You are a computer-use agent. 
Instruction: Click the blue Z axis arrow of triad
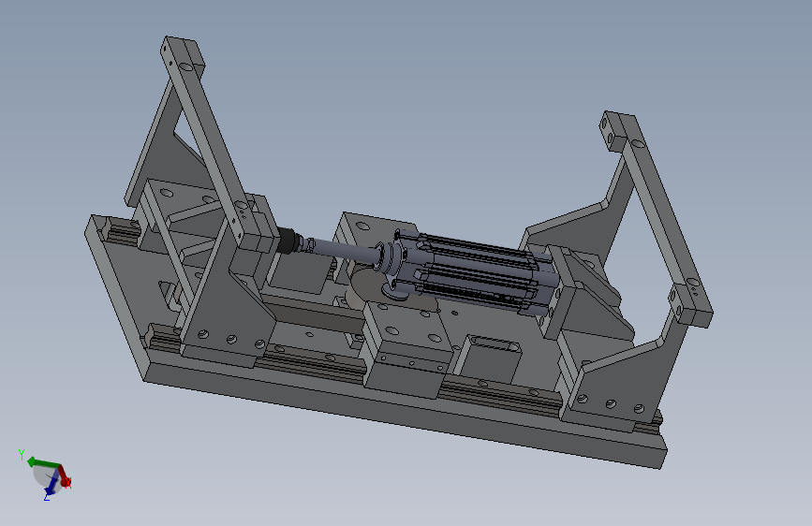tap(51, 486)
